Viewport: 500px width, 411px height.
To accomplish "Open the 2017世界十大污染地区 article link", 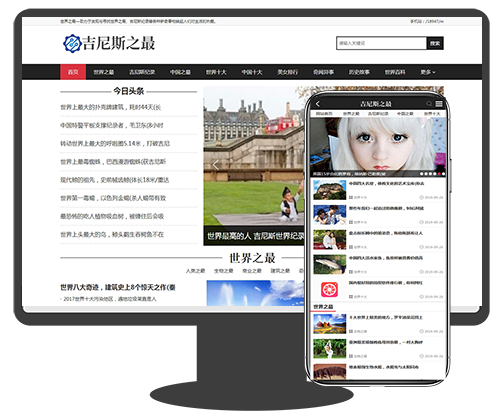I will click(110, 299).
